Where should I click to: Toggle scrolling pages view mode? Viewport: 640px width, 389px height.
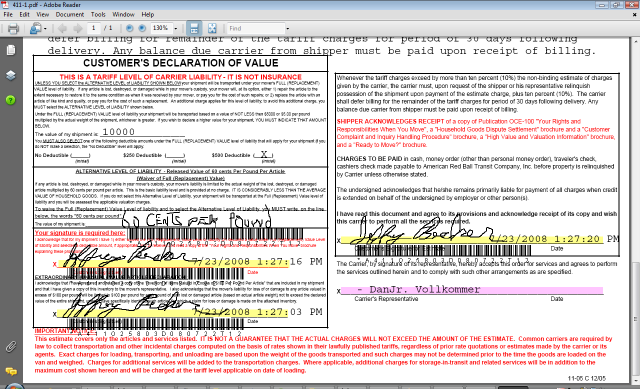click(194, 29)
